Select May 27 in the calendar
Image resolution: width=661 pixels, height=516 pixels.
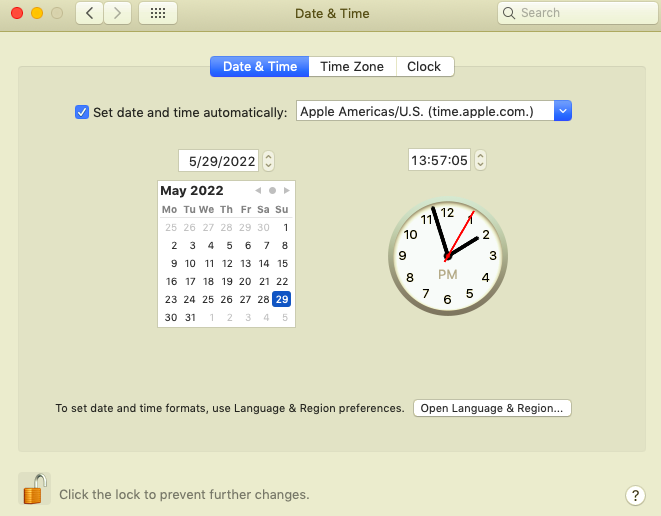click(x=245, y=299)
